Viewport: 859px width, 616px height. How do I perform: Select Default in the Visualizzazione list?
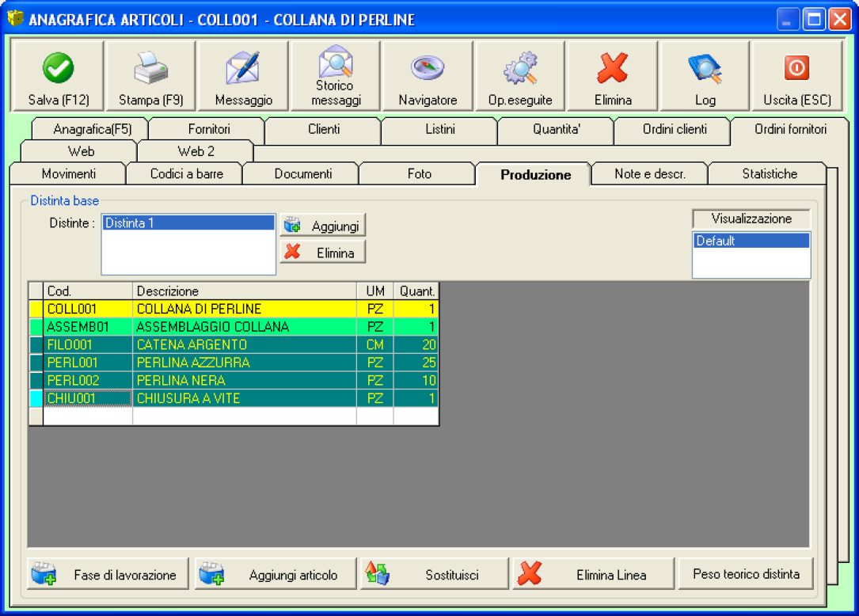751,241
